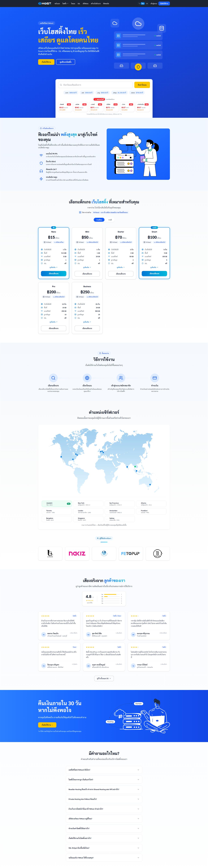Screen dimensions: 208x868
Task: Open the nakiz customer logo
Action: pyautogui.click(x=77, y=553)
